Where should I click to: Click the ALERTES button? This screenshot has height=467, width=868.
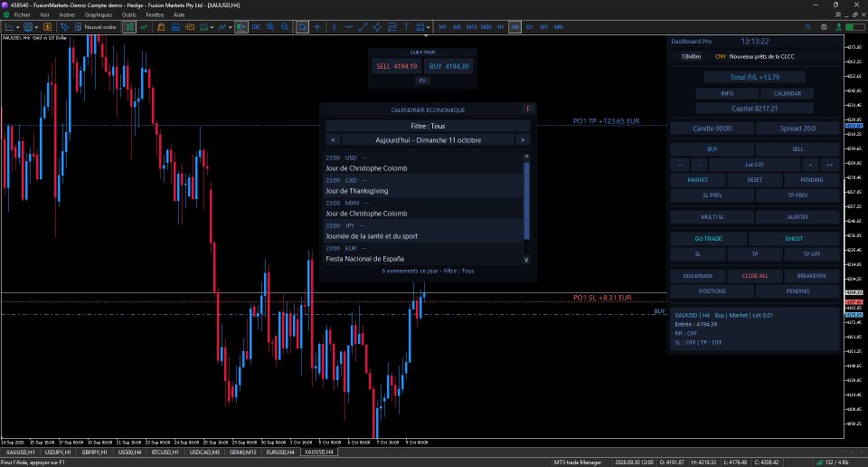[797, 217]
